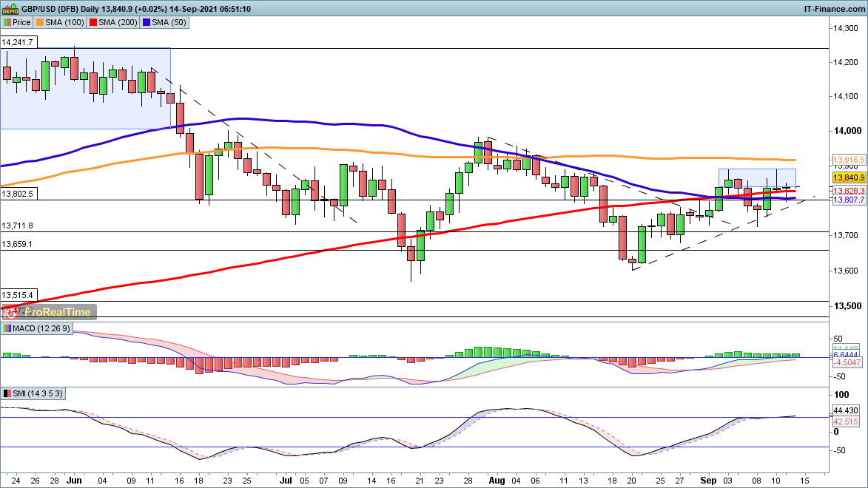Select the 13,659.1 level label
The width and height of the screenshot is (868, 488).
click(x=18, y=244)
